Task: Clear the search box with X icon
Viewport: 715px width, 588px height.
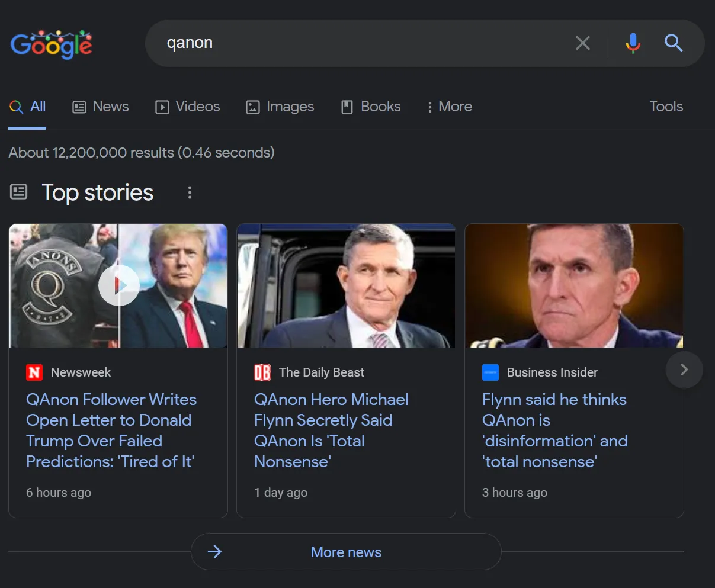Action: pyautogui.click(x=583, y=43)
